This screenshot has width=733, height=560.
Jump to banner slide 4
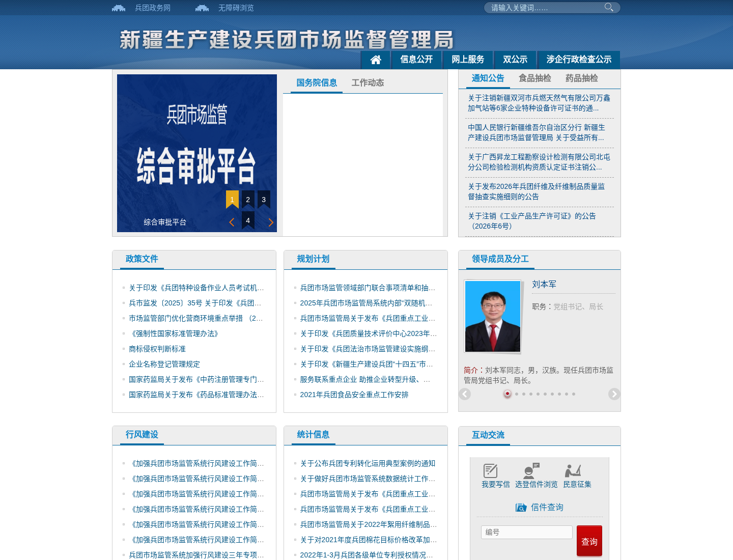point(248,220)
